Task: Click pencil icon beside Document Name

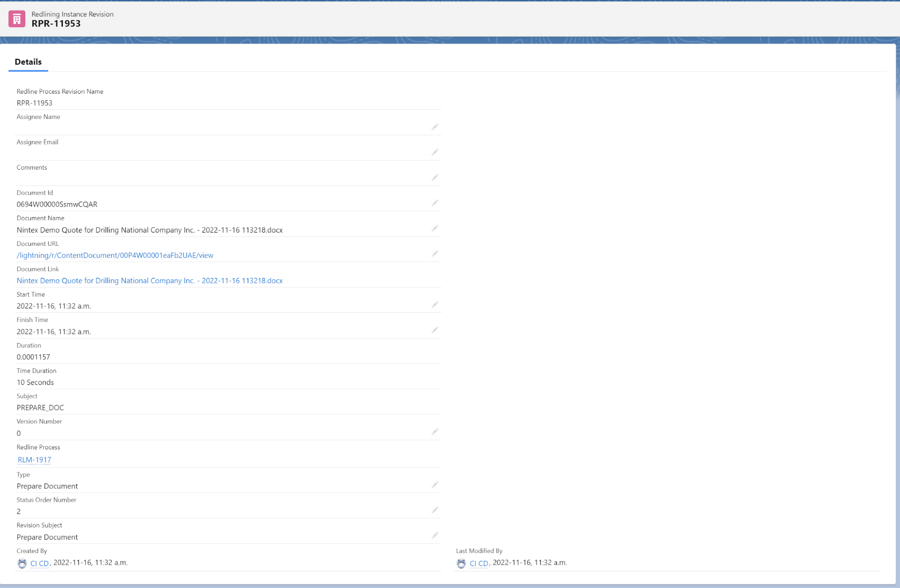Action: click(x=434, y=229)
